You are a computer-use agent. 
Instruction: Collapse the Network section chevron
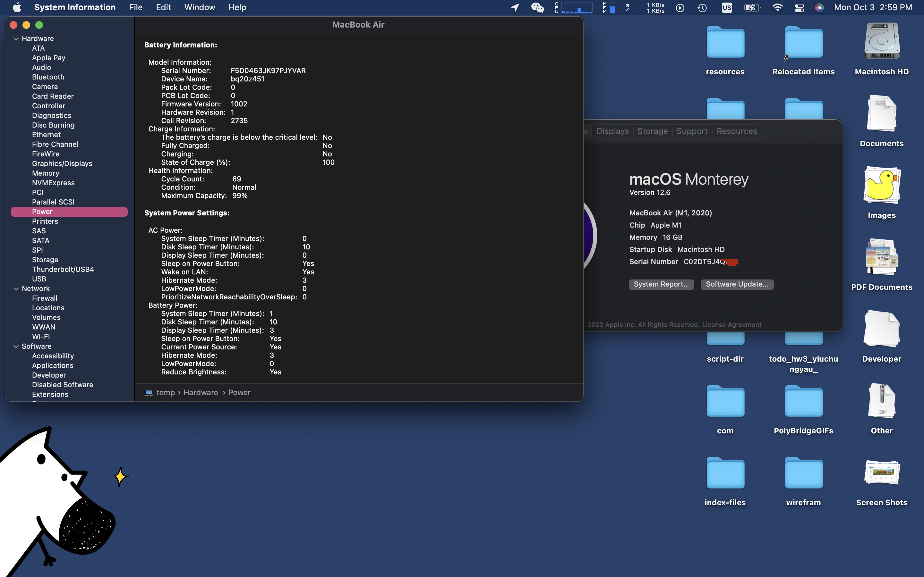16,289
